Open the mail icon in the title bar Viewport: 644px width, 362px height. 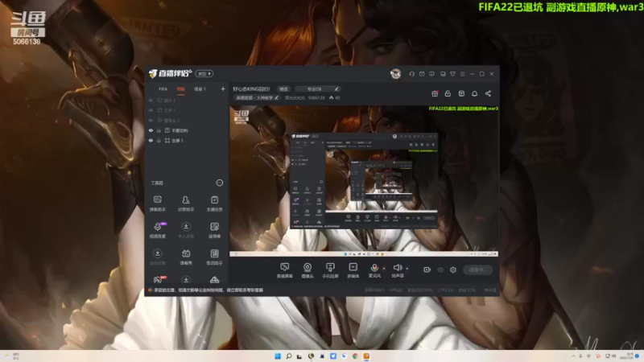point(422,74)
